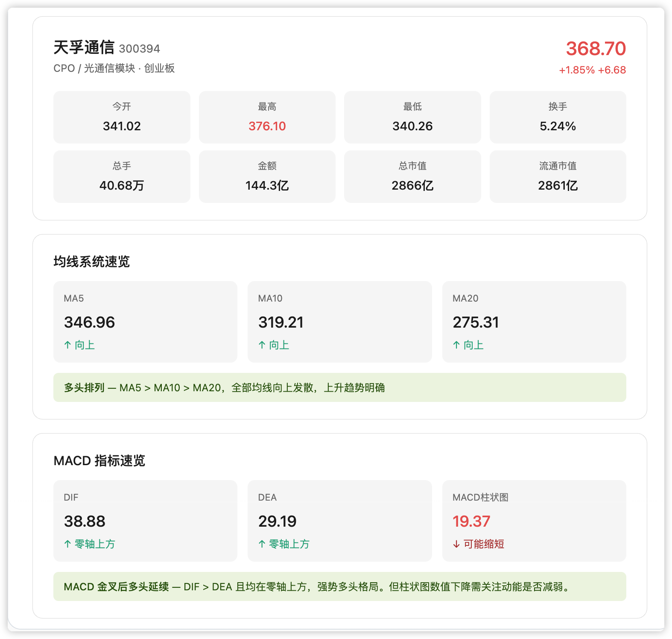Click the up arrow under DEA

pos(262,544)
